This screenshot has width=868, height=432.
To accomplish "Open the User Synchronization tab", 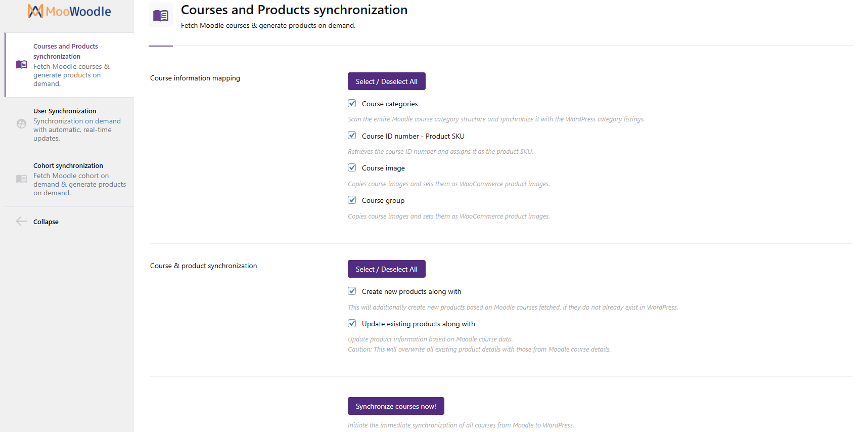I will (65, 111).
